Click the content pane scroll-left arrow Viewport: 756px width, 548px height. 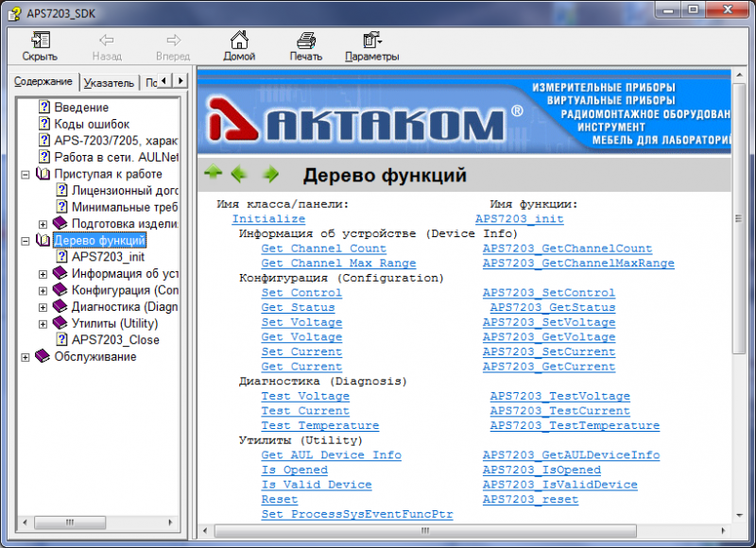point(205,531)
